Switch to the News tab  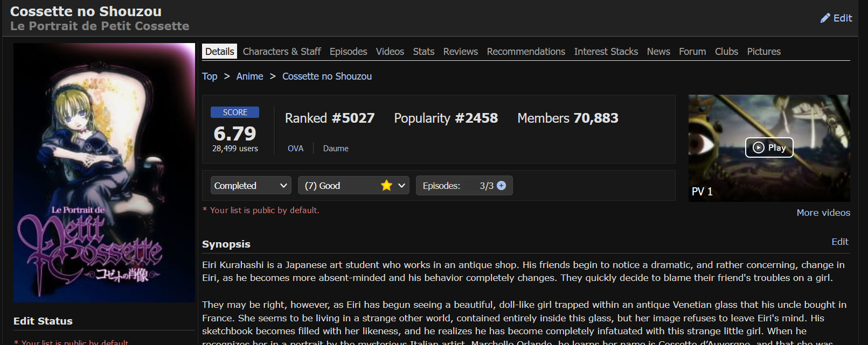click(658, 52)
